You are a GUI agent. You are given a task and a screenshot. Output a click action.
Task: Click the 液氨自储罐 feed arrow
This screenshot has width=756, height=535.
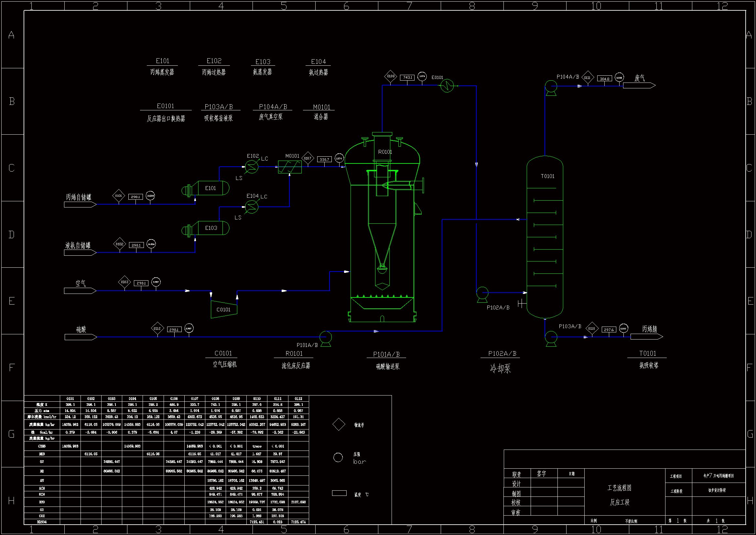click(x=80, y=253)
